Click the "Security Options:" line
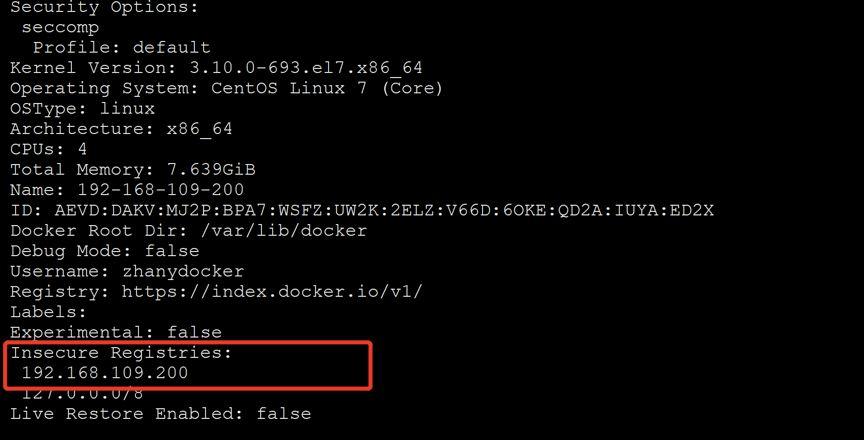 coord(104,7)
